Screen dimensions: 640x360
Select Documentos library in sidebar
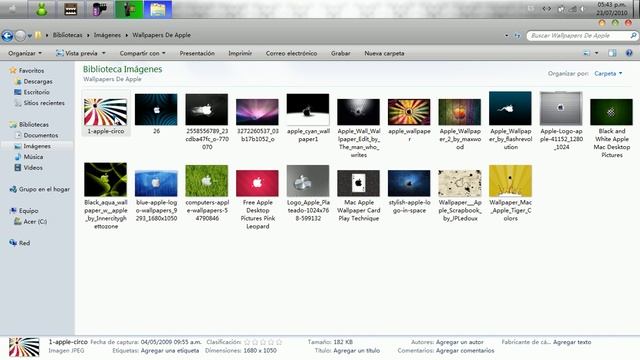click(x=40, y=135)
